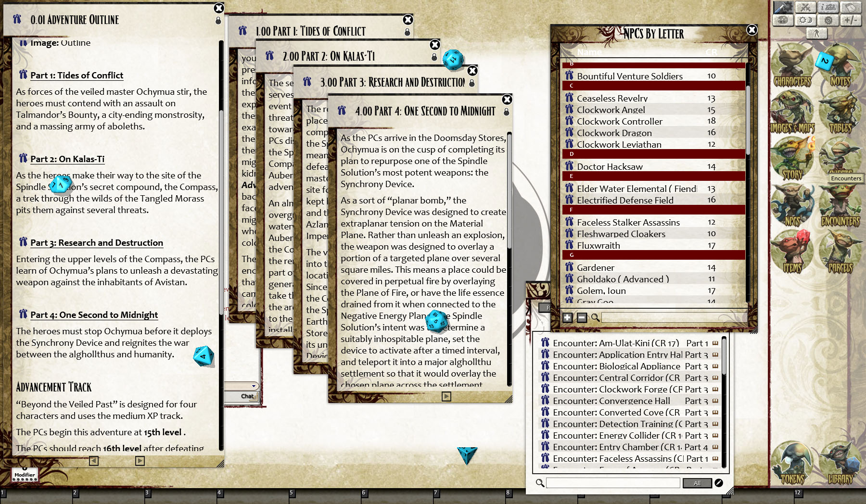Collapse all NPC letter groups with minus
This screenshot has height=504, width=866.
582,317
